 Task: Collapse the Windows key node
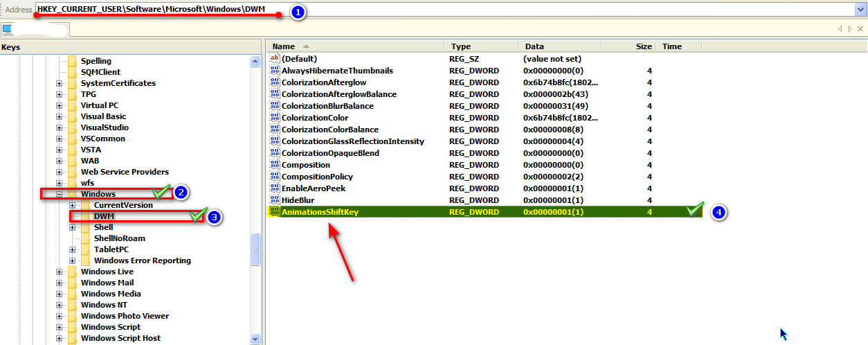(x=60, y=194)
